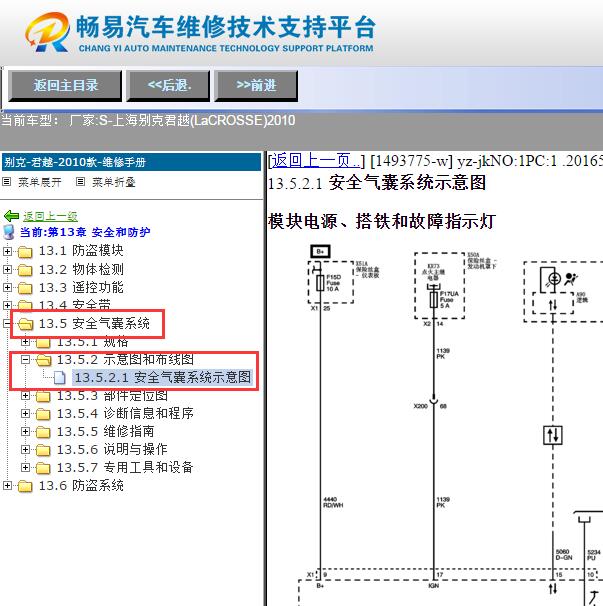Select the 模块电源、搭铁和故障指示灯 heading
This screenshot has height=606, width=603.
pos(382,221)
